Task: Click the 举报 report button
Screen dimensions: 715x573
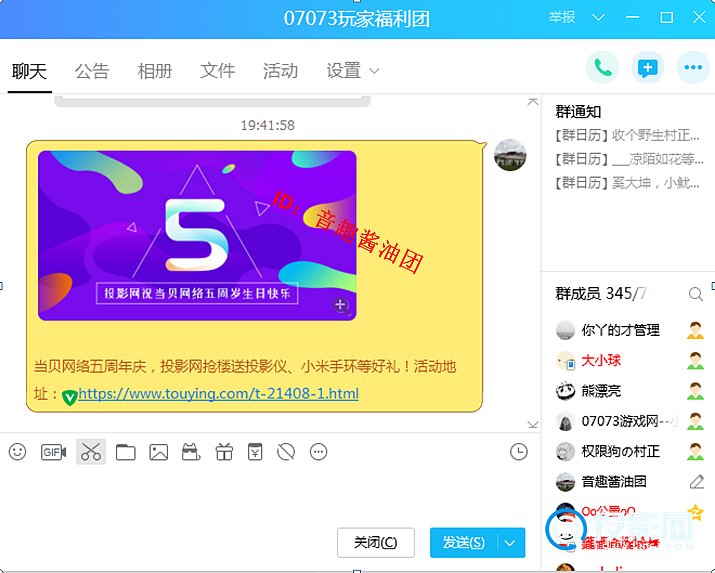Action: (x=562, y=17)
